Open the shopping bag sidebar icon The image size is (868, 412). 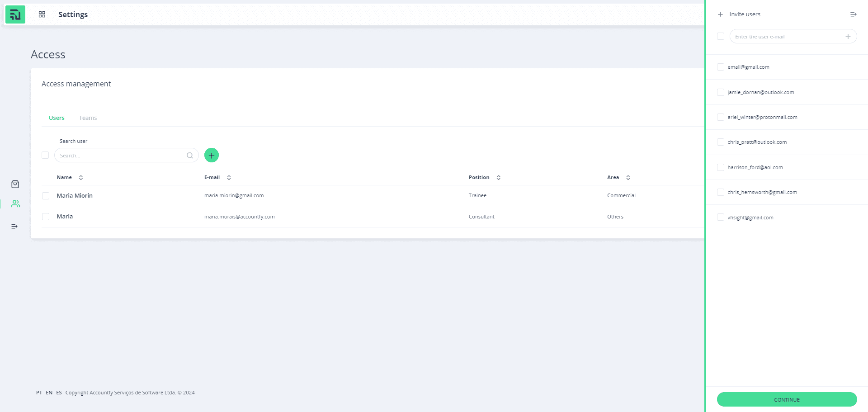point(15,184)
